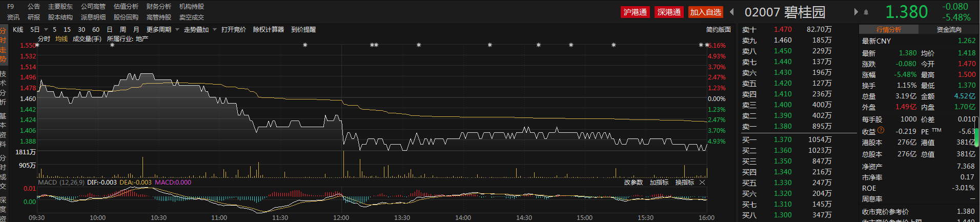Switch to 简约版面 simple layout
The height and width of the screenshot is (222, 980).
pos(718,30)
